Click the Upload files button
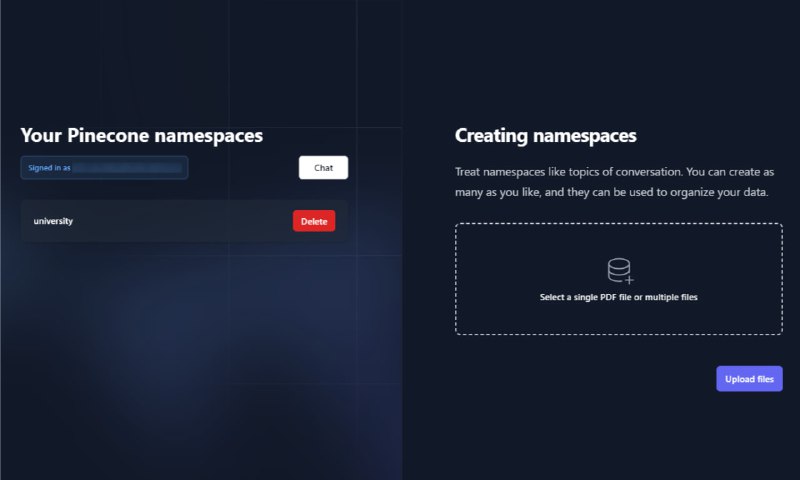Screen dimensions: 800x480 (x=749, y=378)
